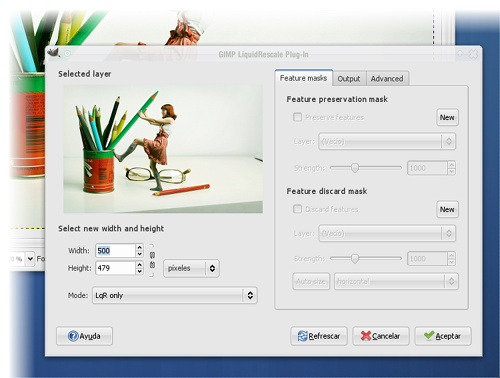The width and height of the screenshot is (500, 378).
Task: Open zoom dropdown in GIMP image window
Action: click(x=30, y=258)
